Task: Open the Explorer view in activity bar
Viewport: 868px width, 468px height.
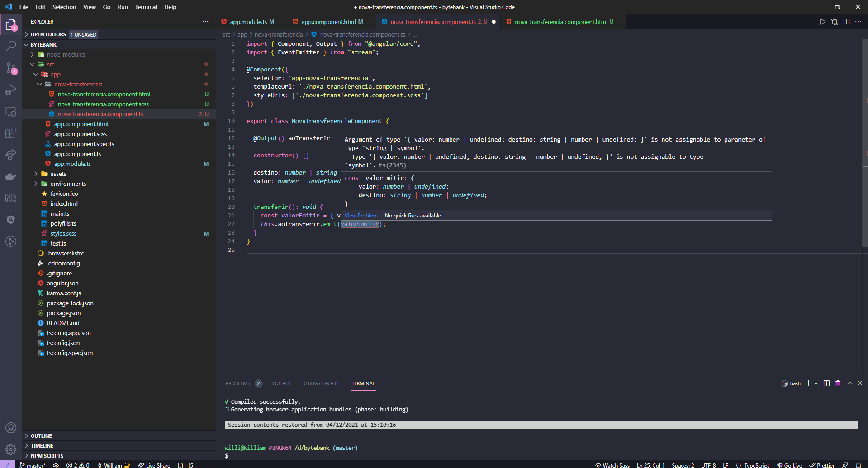Action: tap(11, 24)
